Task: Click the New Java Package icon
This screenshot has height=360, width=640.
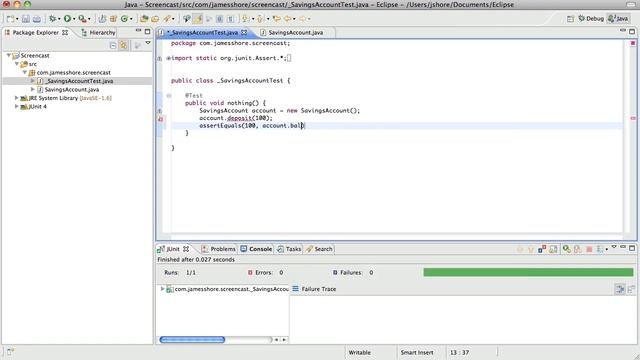Action: tap(113, 19)
